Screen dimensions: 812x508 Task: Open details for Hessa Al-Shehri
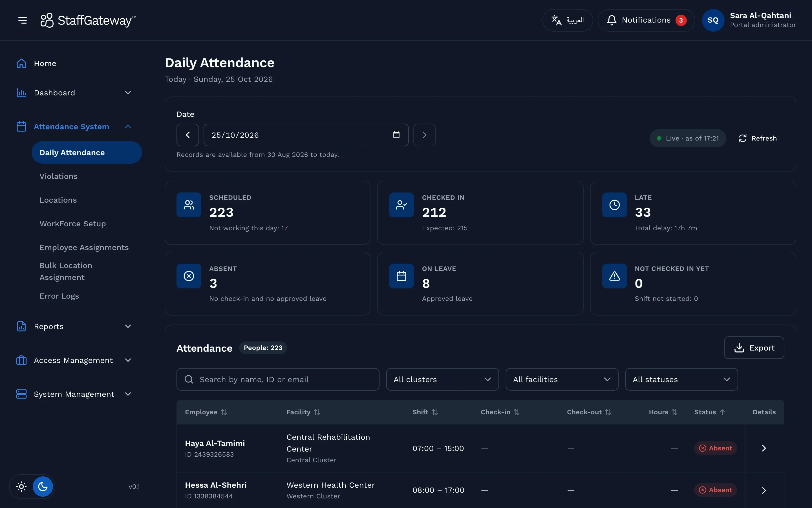(x=764, y=490)
